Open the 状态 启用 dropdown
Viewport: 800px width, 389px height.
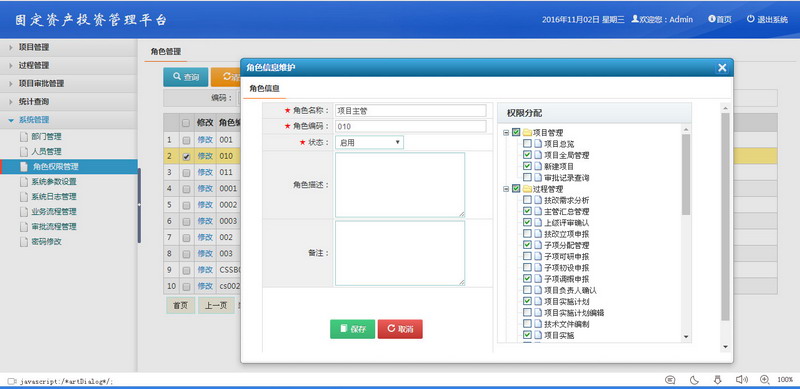(369, 142)
